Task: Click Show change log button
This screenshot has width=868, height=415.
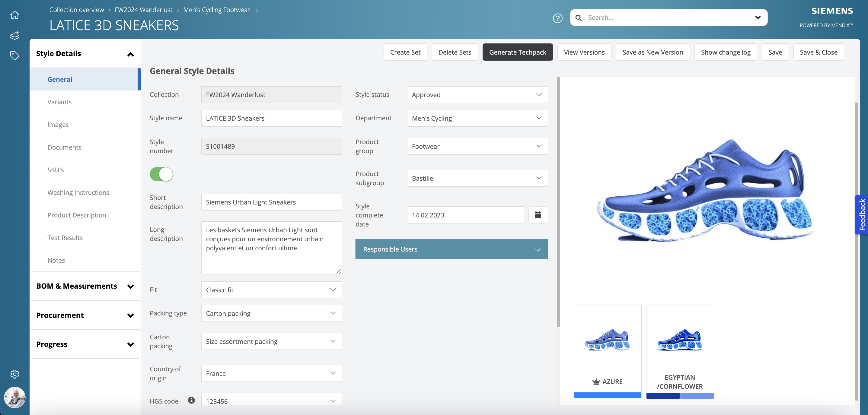Action: [x=726, y=52]
